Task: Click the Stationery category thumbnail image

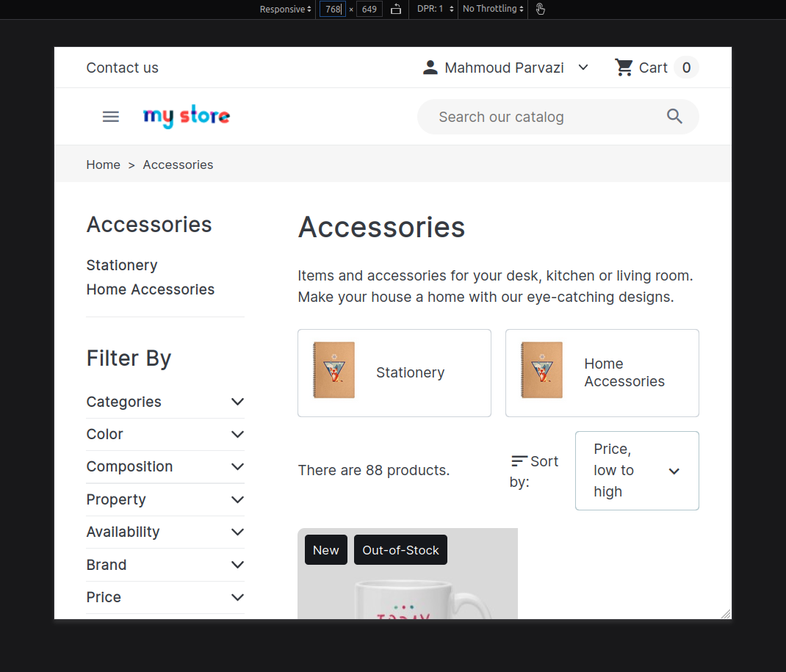Action: [333, 370]
